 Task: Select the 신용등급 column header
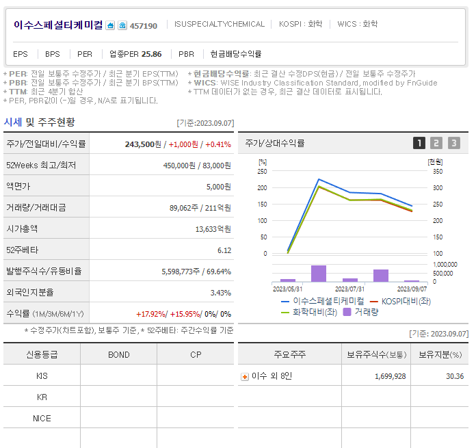(x=42, y=354)
